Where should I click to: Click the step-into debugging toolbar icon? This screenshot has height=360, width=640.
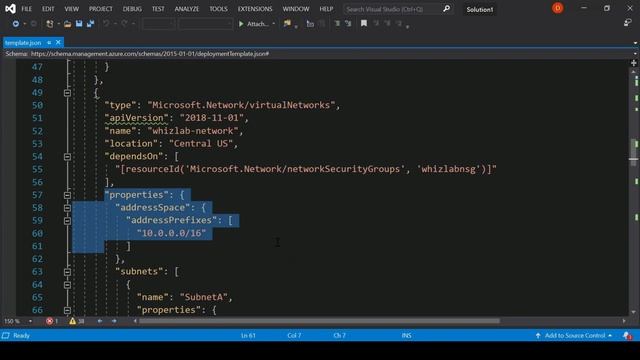(x=310, y=24)
